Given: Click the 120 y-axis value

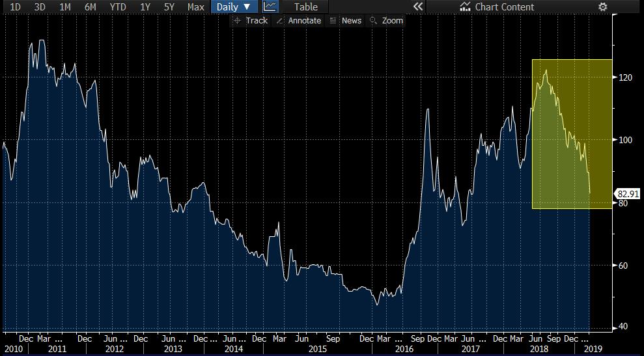Looking at the screenshot, I should 626,77.
